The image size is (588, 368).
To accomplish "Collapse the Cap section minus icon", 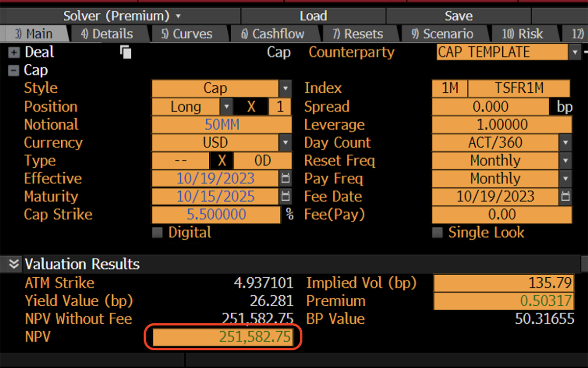I will (14, 71).
